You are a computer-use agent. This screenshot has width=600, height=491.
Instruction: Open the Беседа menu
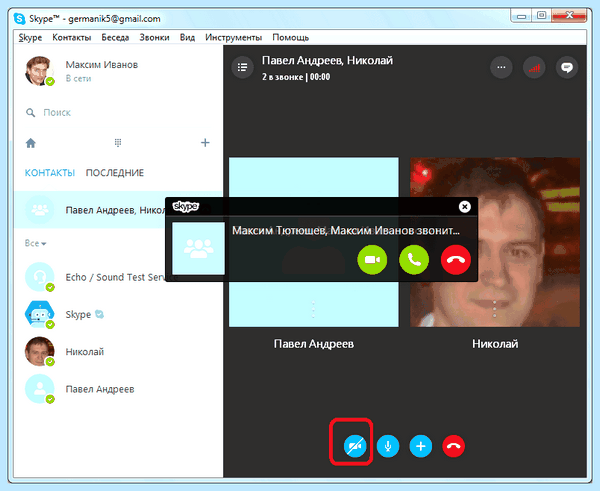115,38
